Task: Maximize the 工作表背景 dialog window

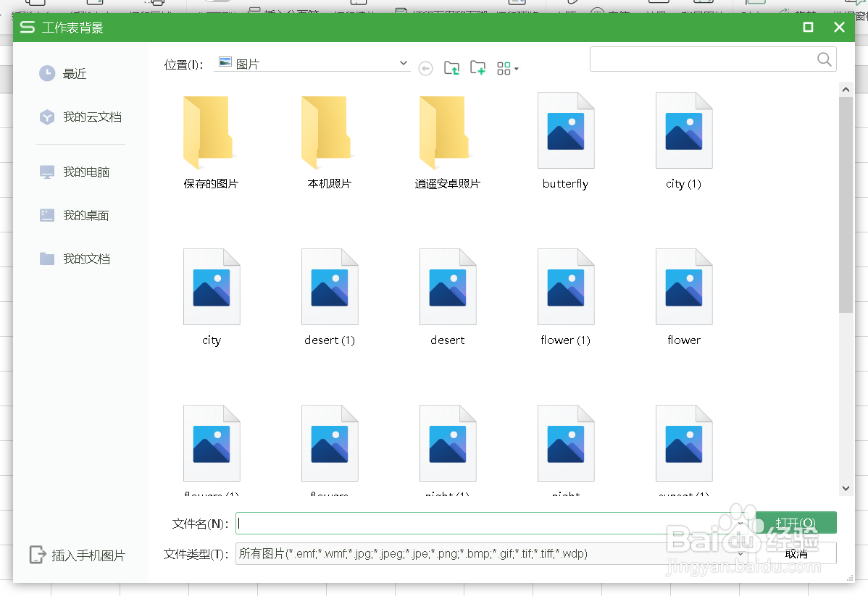Action: tap(808, 27)
